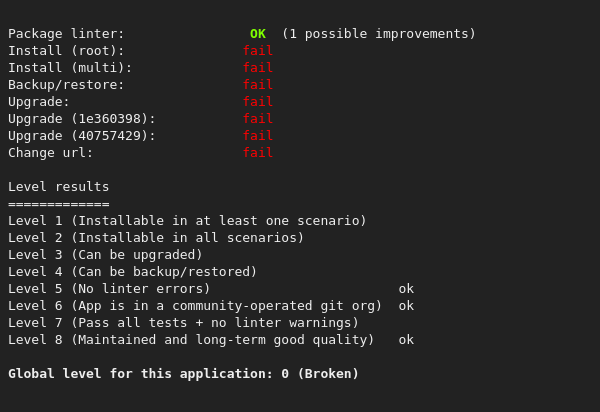Click the green OK linter status
This screenshot has height=412, width=600.
coord(258,34)
